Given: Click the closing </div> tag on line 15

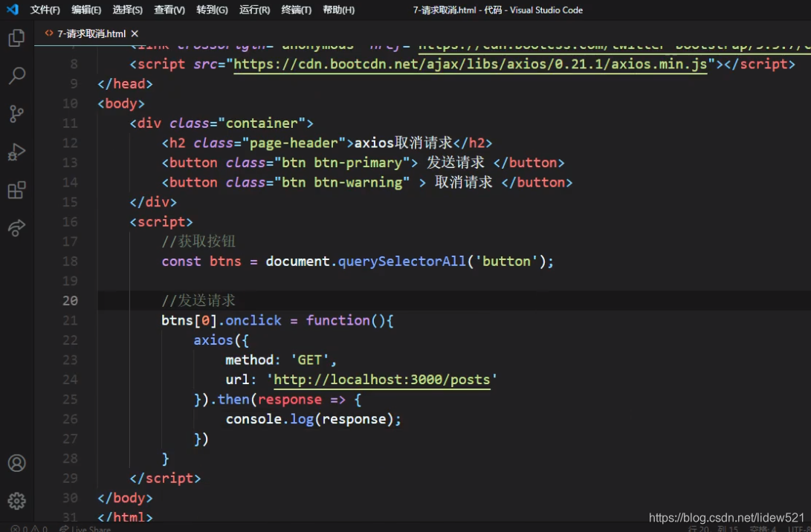Looking at the screenshot, I should pyautogui.click(x=153, y=202).
